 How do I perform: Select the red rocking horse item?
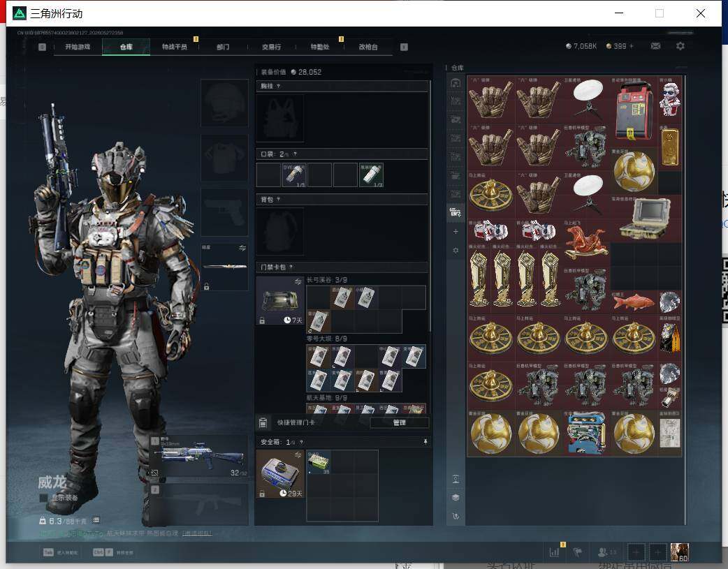coord(586,242)
